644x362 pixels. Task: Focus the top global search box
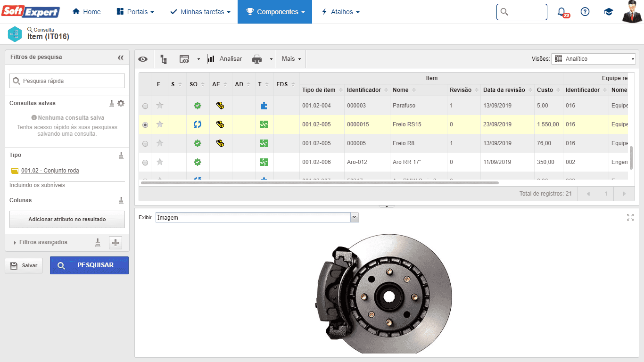pos(522,12)
